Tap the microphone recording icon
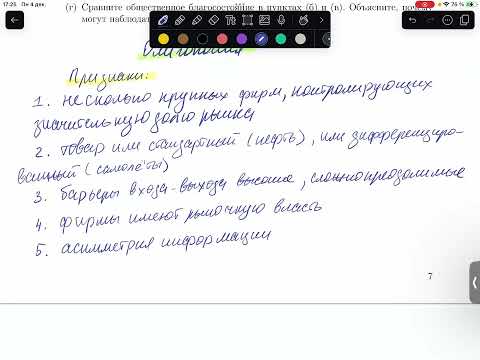The height and width of the screenshot is (360, 480). point(282,20)
